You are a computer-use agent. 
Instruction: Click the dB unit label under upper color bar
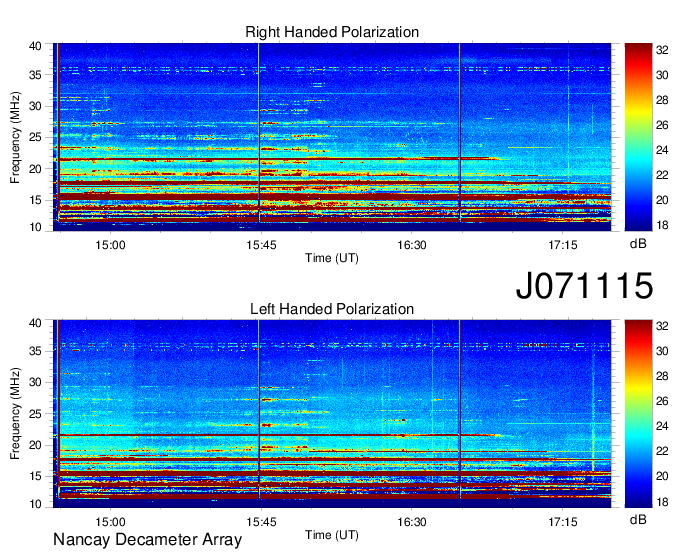pos(638,244)
